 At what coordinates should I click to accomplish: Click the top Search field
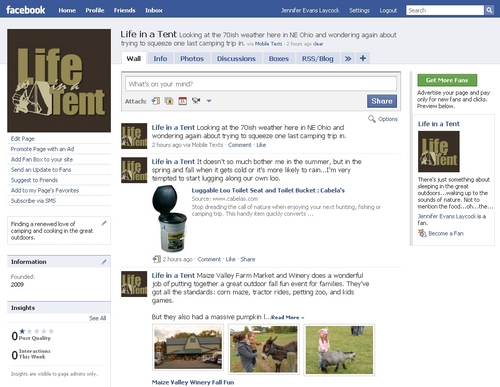pos(445,10)
